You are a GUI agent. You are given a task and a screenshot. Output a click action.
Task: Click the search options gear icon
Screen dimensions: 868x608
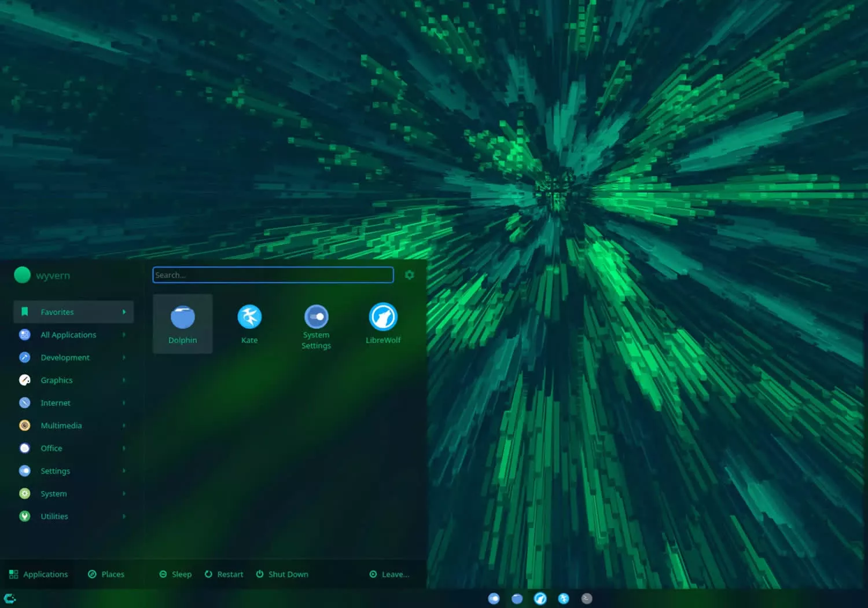tap(409, 275)
